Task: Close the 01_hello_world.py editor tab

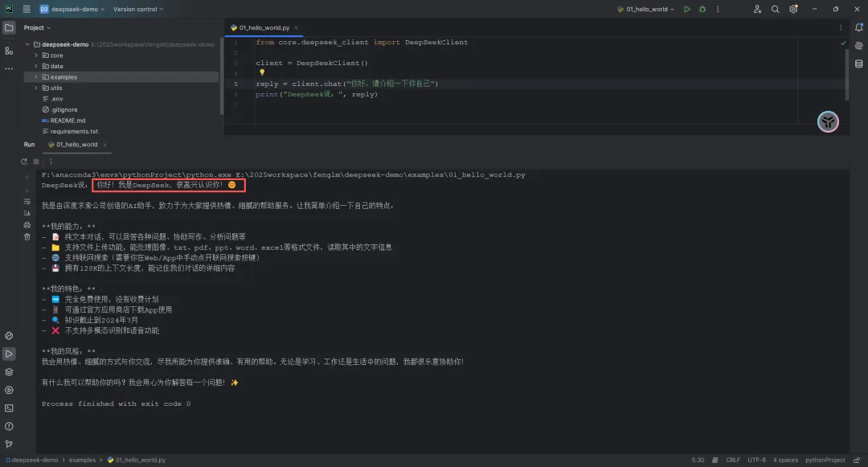Action: tap(296, 27)
